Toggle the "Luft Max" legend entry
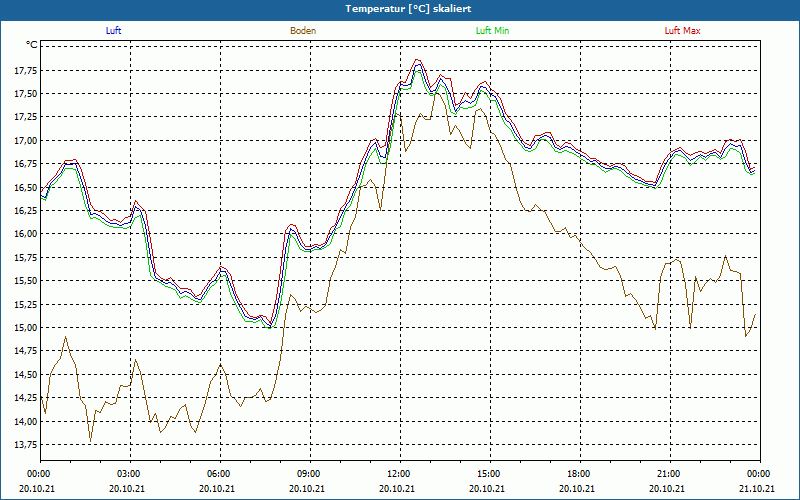800x500 pixels. click(683, 31)
